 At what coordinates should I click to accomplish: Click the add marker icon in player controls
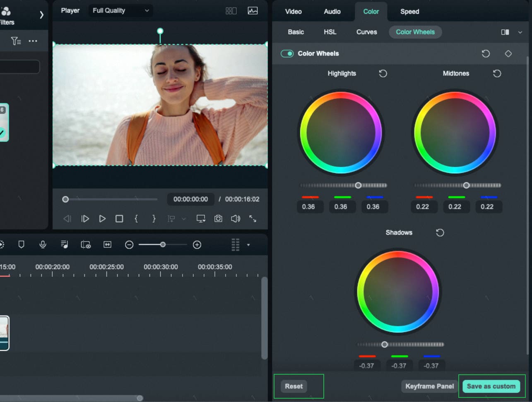171,219
